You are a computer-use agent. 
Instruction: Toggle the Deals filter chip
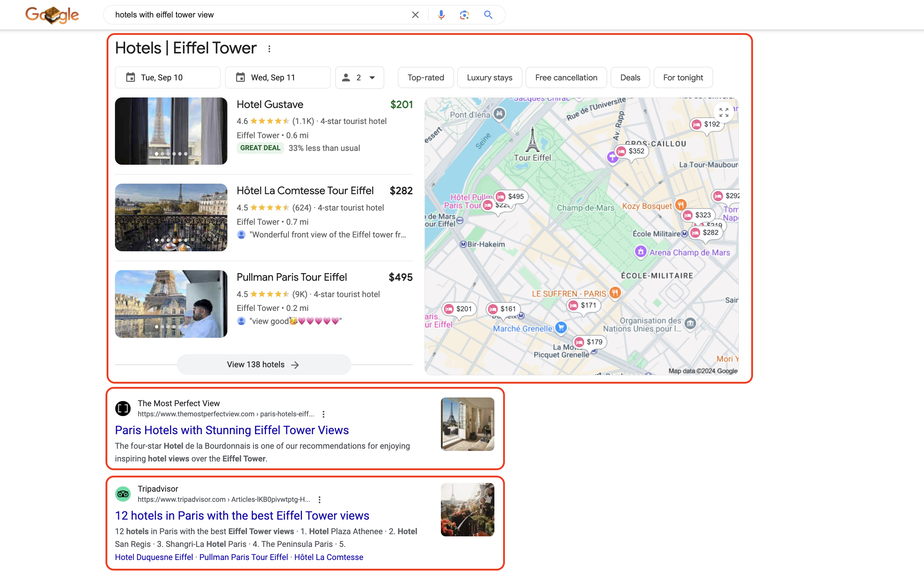coord(630,78)
